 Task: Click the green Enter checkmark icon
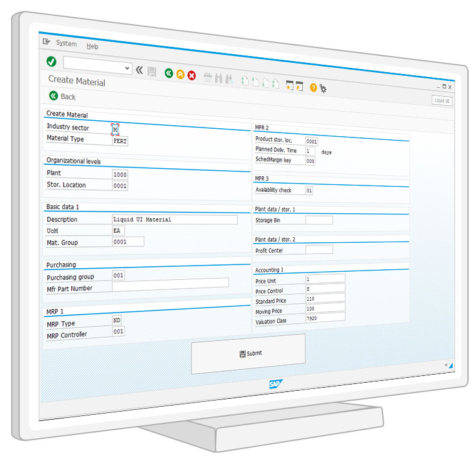[x=52, y=62]
